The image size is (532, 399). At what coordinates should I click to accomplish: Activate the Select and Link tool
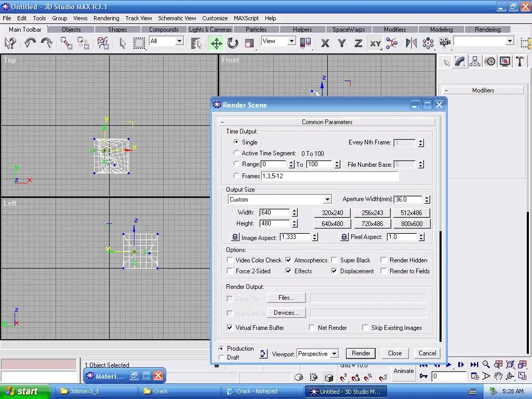[x=66, y=43]
